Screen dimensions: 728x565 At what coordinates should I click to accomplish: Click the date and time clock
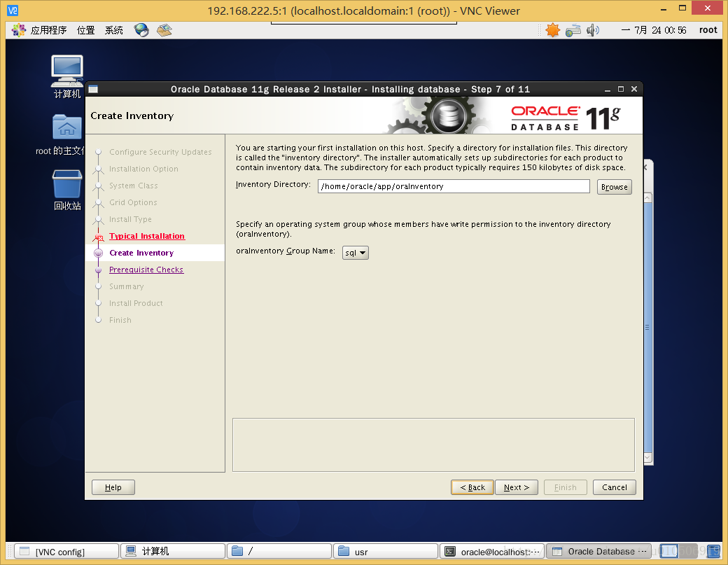[654, 30]
